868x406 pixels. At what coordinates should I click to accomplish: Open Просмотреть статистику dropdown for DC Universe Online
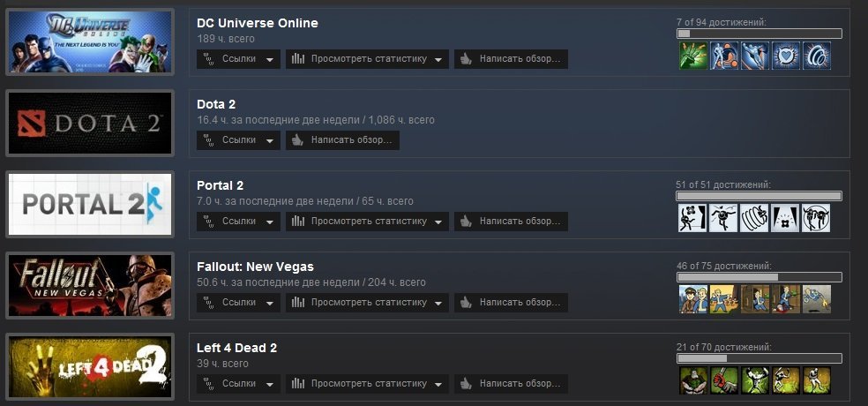[x=367, y=59]
